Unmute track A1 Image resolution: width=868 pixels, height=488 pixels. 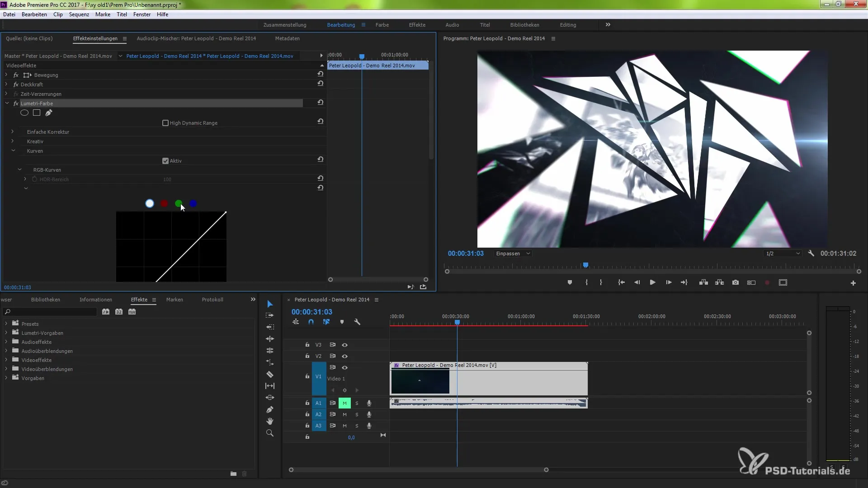[344, 403]
